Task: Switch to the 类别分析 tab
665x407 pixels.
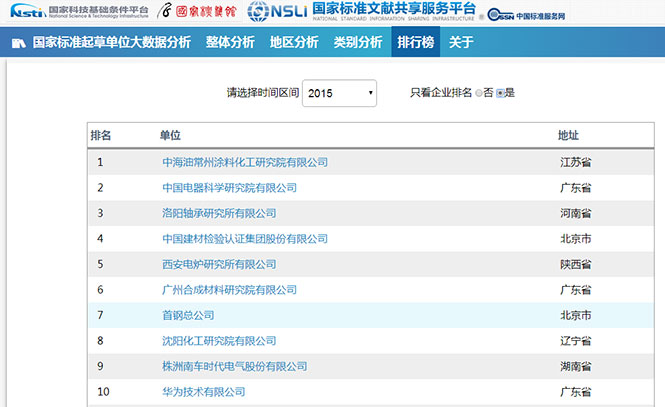Action: [358, 42]
